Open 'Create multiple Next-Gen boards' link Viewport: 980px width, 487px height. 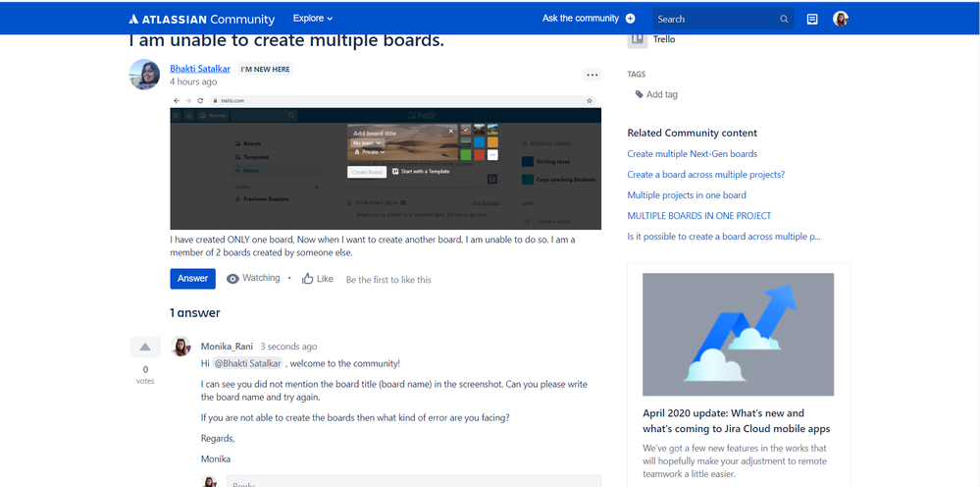coord(693,154)
